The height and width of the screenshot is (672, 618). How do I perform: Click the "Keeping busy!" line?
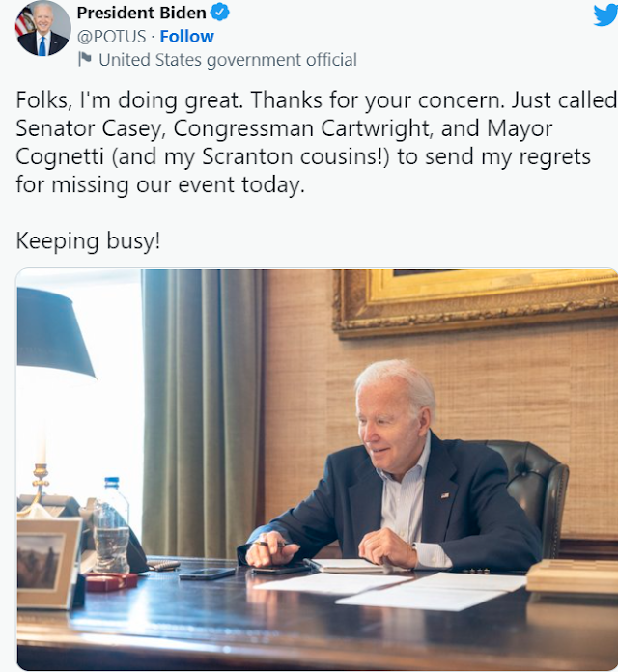coord(88,240)
